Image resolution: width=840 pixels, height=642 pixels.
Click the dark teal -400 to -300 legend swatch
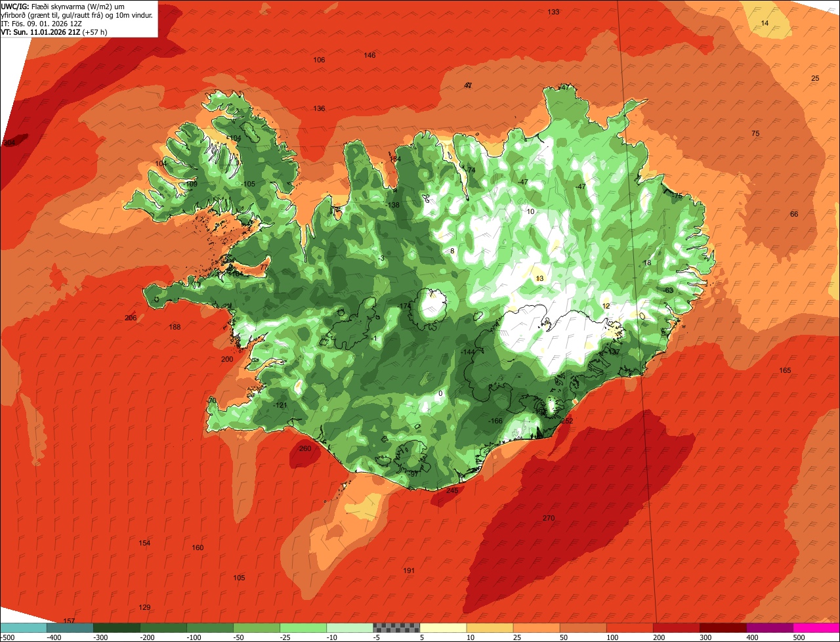tap(70, 628)
